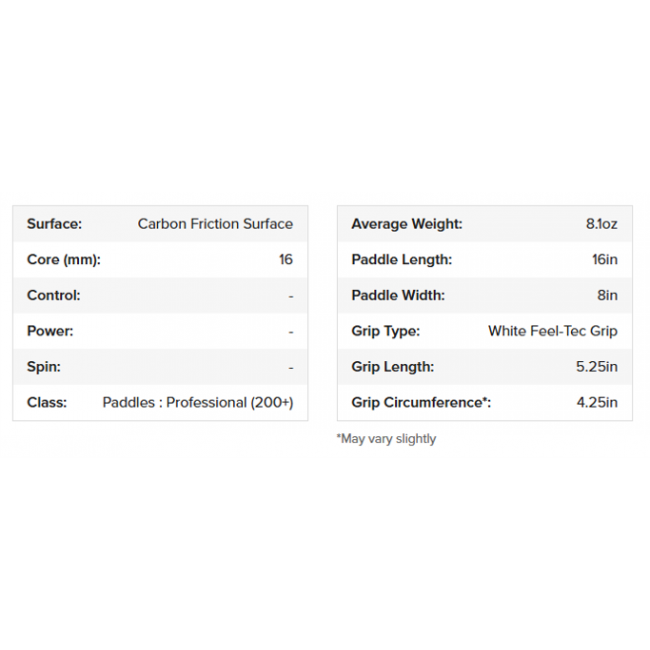Click the Class row label
Image resolution: width=650 pixels, height=650 pixels.
pos(47,403)
